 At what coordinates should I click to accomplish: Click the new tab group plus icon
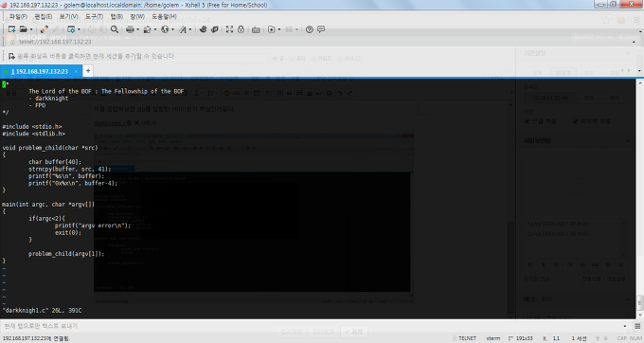point(272,29)
